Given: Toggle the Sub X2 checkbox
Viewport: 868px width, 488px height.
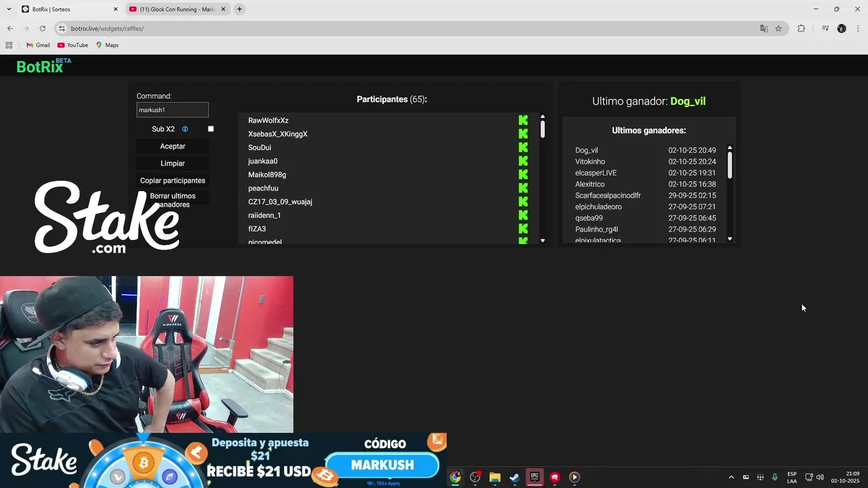Looking at the screenshot, I should point(210,129).
